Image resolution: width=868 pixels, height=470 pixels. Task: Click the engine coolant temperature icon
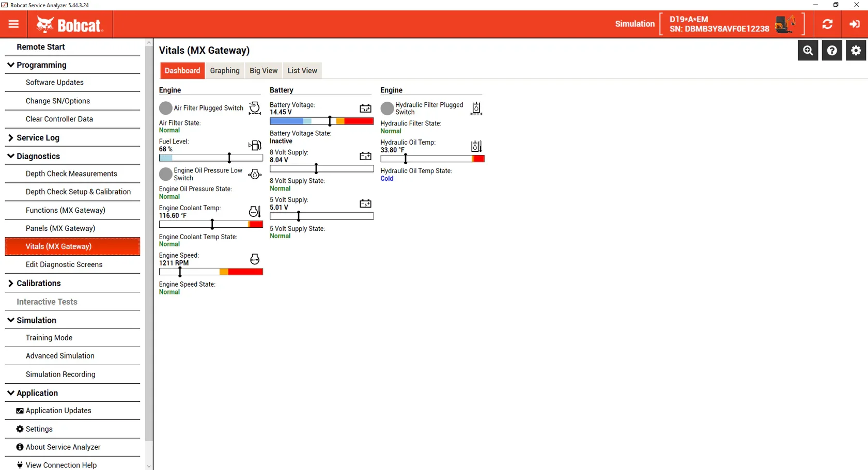click(255, 211)
